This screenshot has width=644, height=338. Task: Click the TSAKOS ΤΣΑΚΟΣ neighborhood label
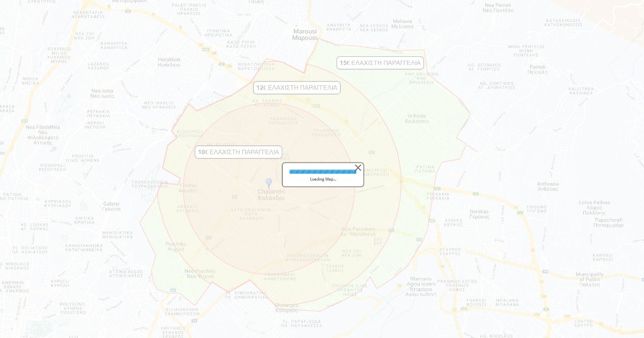point(335,268)
